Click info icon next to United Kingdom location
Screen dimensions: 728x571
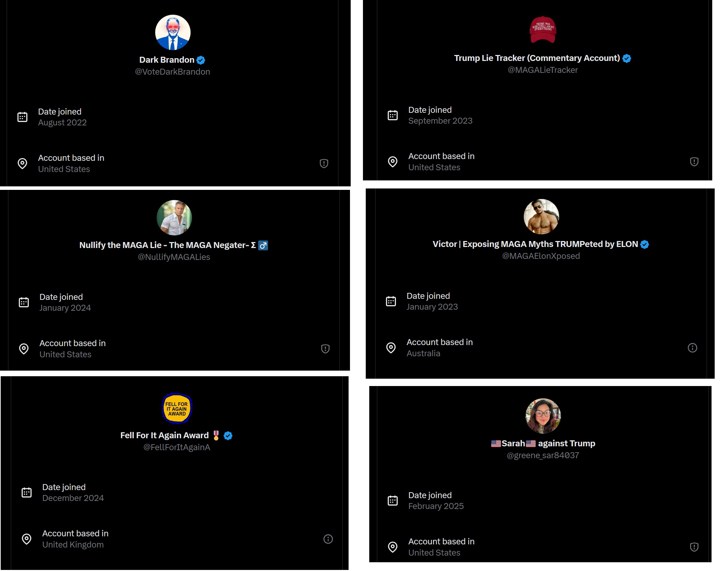click(x=328, y=539)
